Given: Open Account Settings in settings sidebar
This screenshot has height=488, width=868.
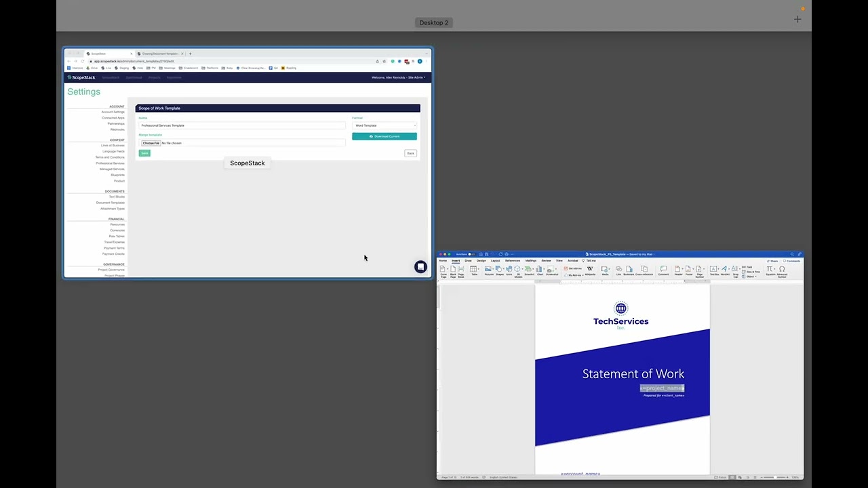Looking at the screenshot, I should coord(113,112).
